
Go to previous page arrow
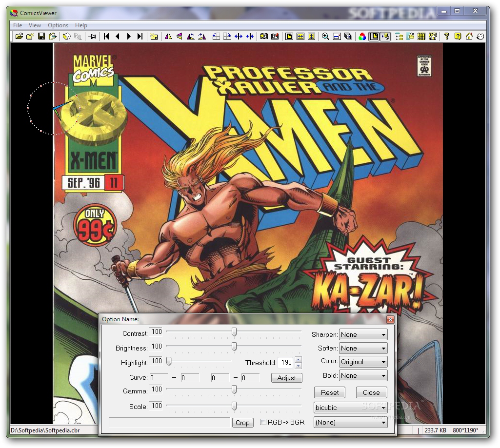pyautogui.click(x=118, y=37)
